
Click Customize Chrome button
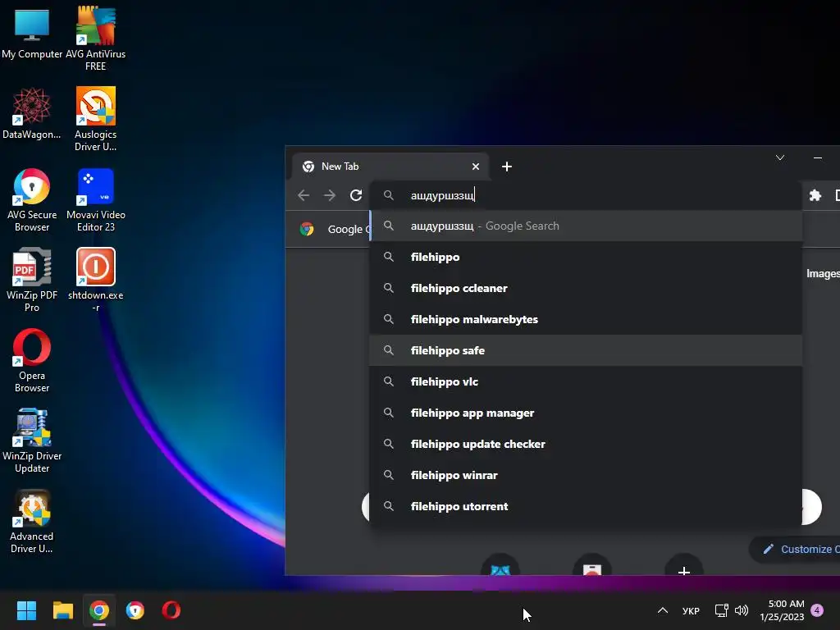click(x=795, y=549)
